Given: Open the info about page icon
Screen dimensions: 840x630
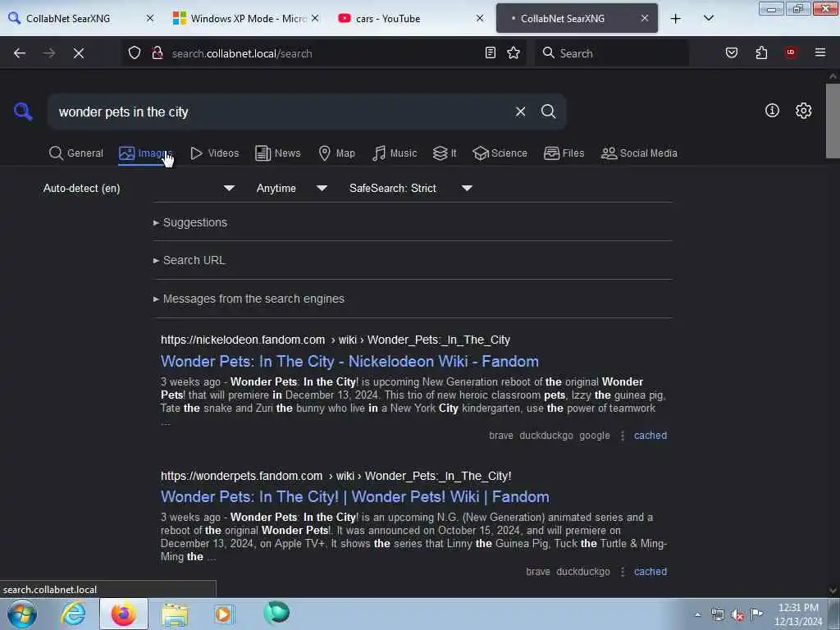Looking at the screenshot, I should click(772, 111).
